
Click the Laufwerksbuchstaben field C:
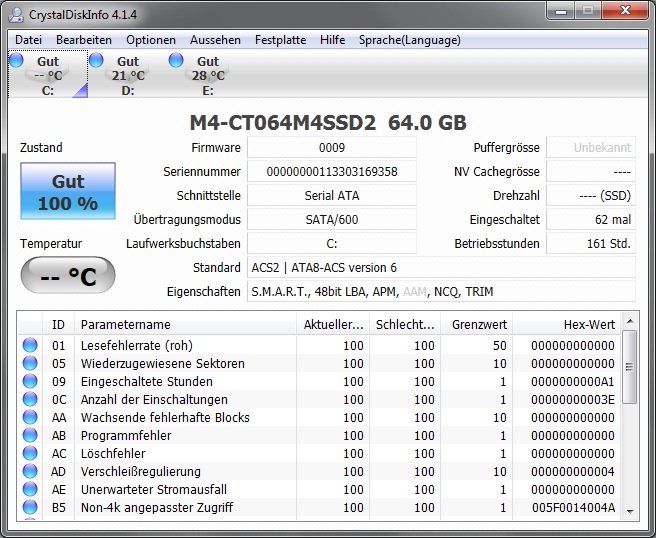pyautogui.click(x=332, y=243)
